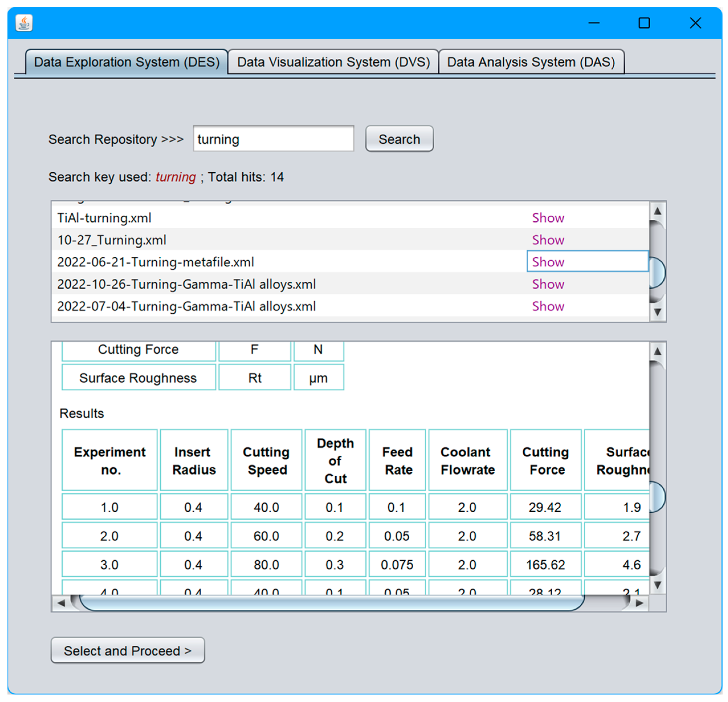Image resolution: width=728 pixels, height=702 pixels.
Task: Click the Java application icon in title bar
Action: click(24, 23)
